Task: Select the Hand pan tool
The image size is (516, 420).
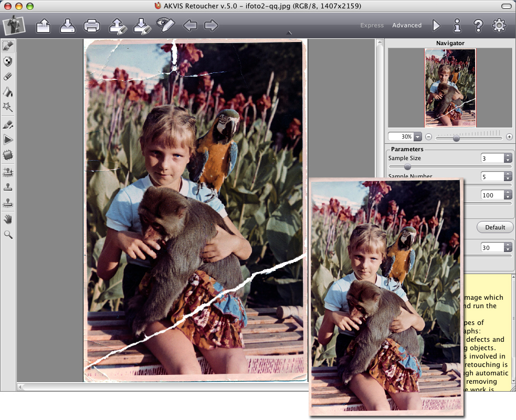Action: [x=8, y=219]
